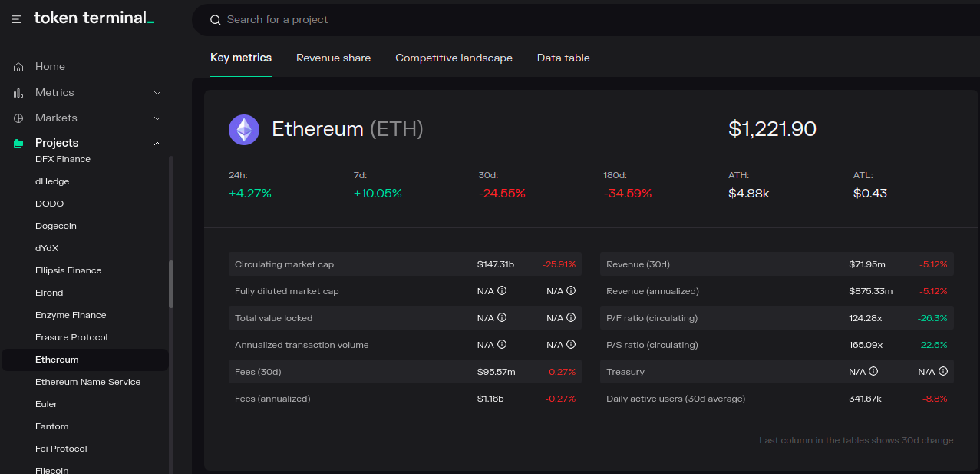The width and height of the screenshot is (980, 474).
Task: Open the Fei Protocol project
Action: [x=61, y=449]
